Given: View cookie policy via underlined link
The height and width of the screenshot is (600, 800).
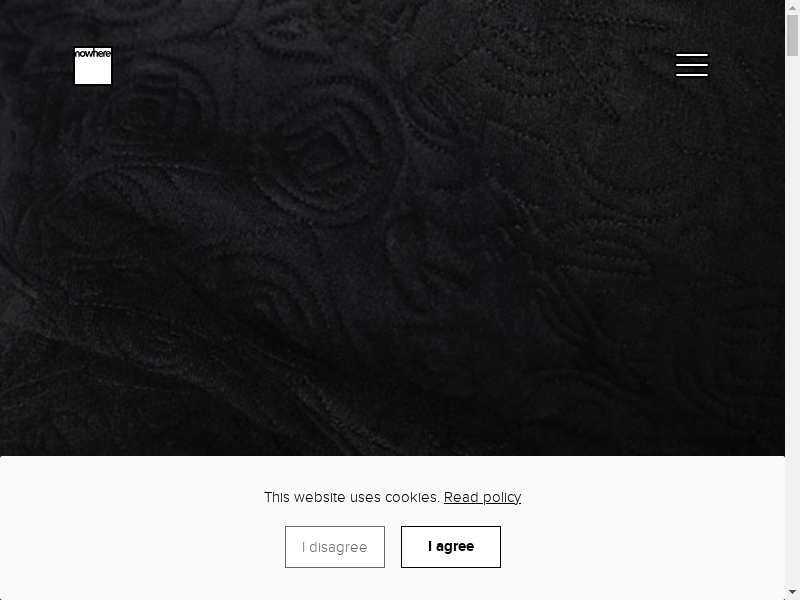Looking at the screenshot, I should pyautogui.click(x=482, y=497).
